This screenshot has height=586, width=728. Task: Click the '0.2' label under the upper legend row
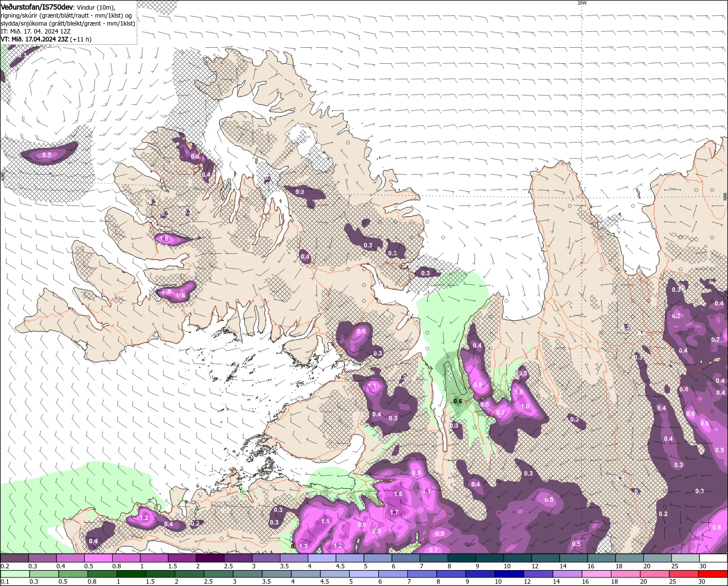[5, 566]
